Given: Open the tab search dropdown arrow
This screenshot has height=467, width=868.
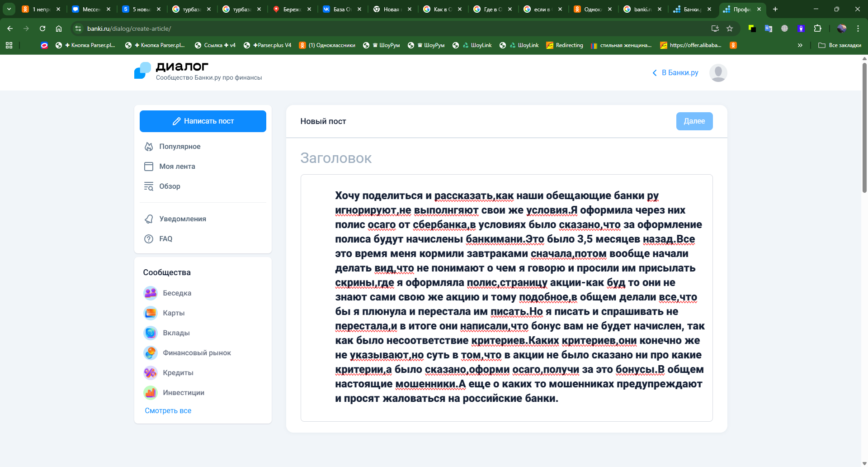Looking at the screenshot, I should [9, 9].
